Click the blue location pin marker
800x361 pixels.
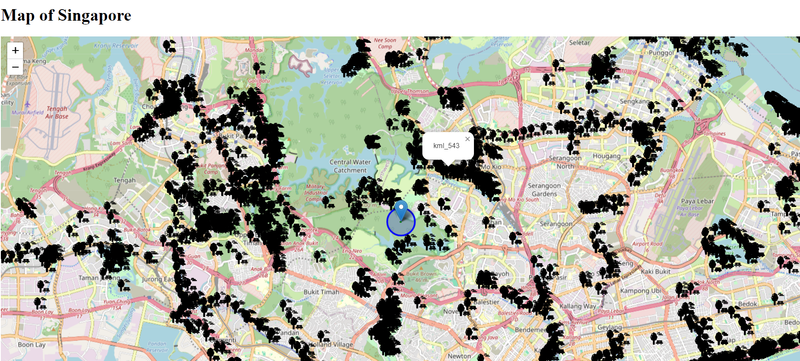coord(402,211)
